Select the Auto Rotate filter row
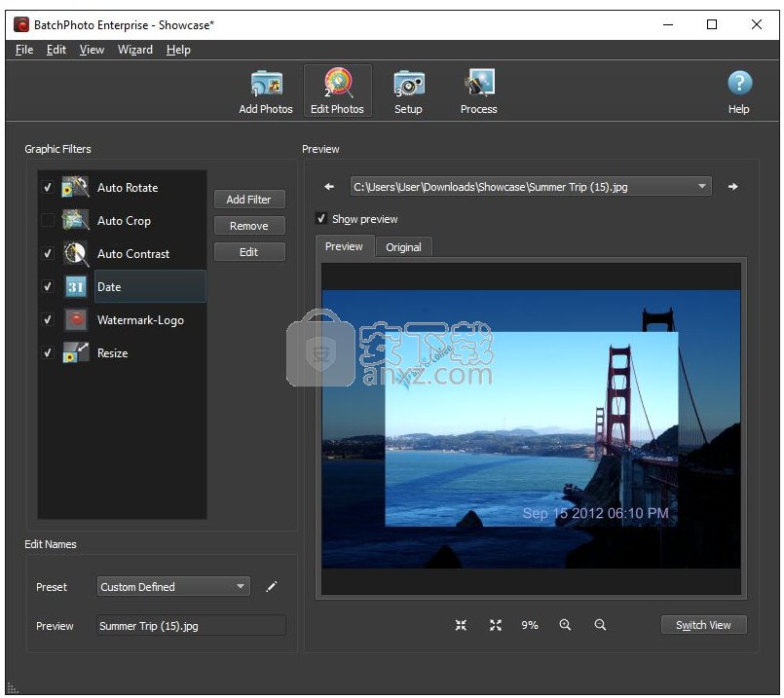Viewport: 784px width, 698px height. [122, 187]
